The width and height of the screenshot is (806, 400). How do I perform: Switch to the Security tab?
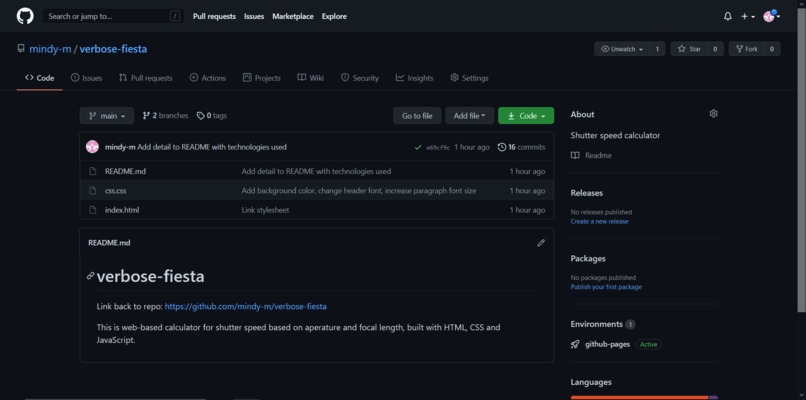click(360, 78)
